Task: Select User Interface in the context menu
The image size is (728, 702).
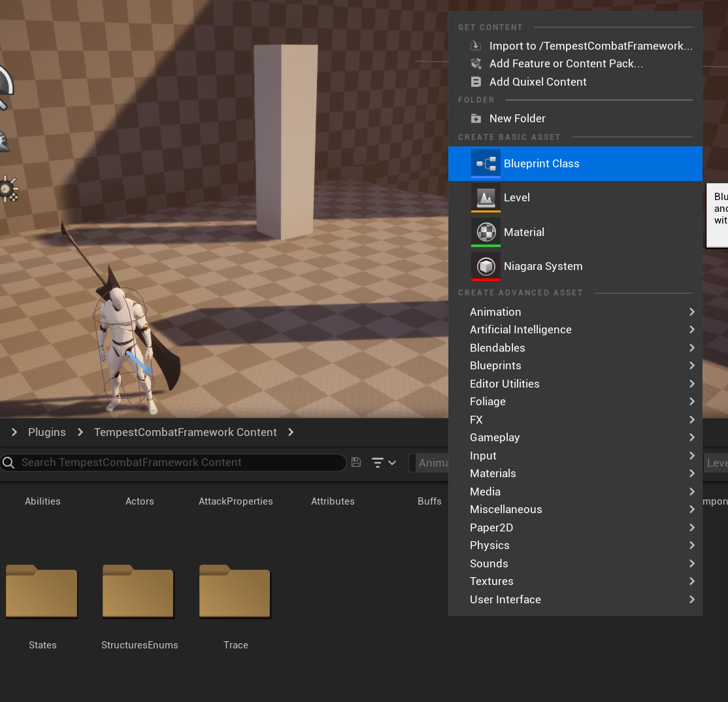Action: pos(505,599)
